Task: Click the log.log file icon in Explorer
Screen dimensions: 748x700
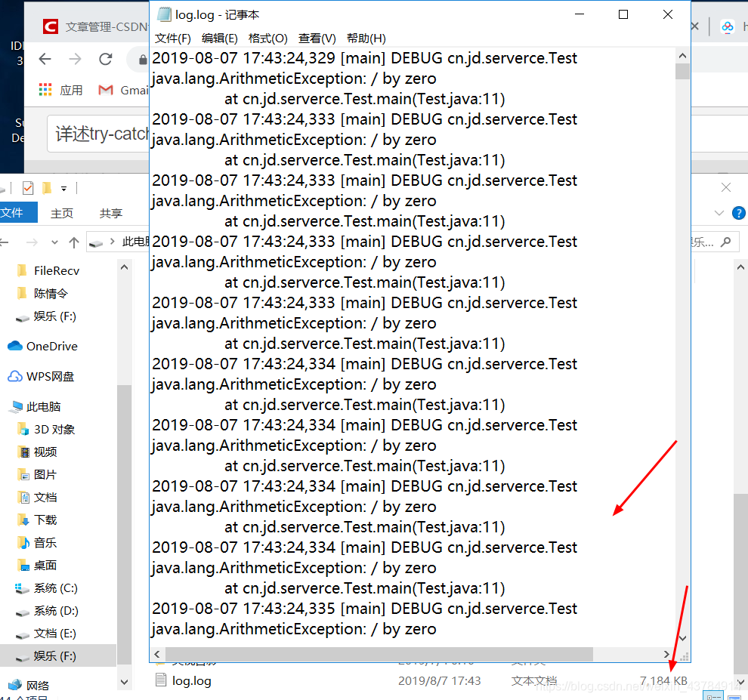Action: tap(161, 680)
